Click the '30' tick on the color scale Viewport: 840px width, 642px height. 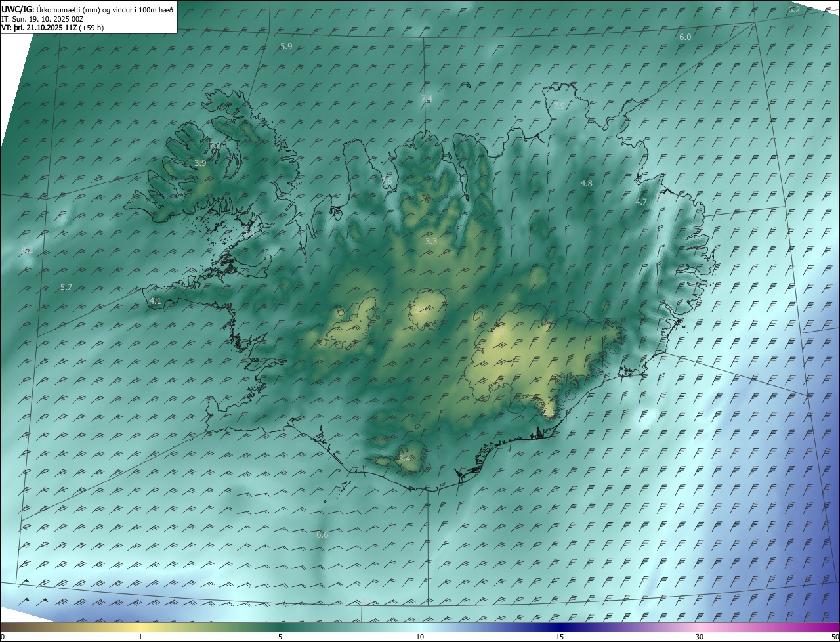(700, 637)
